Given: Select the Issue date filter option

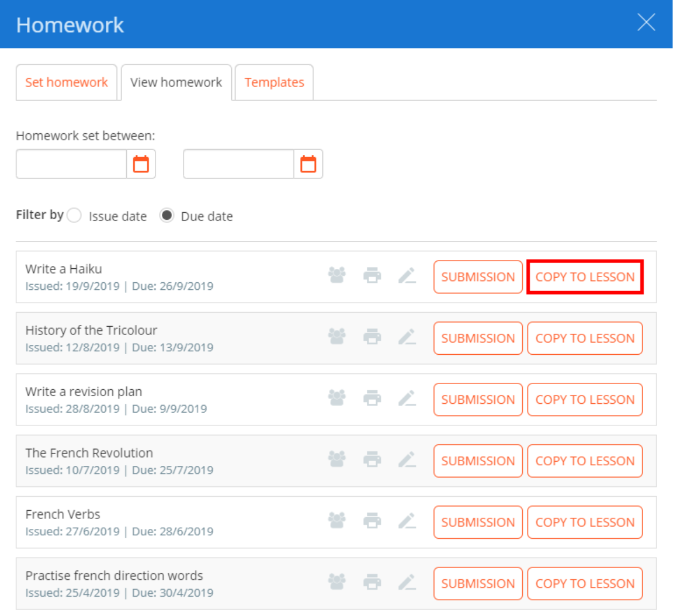Looking at the screenshot, I should (74, 215).
